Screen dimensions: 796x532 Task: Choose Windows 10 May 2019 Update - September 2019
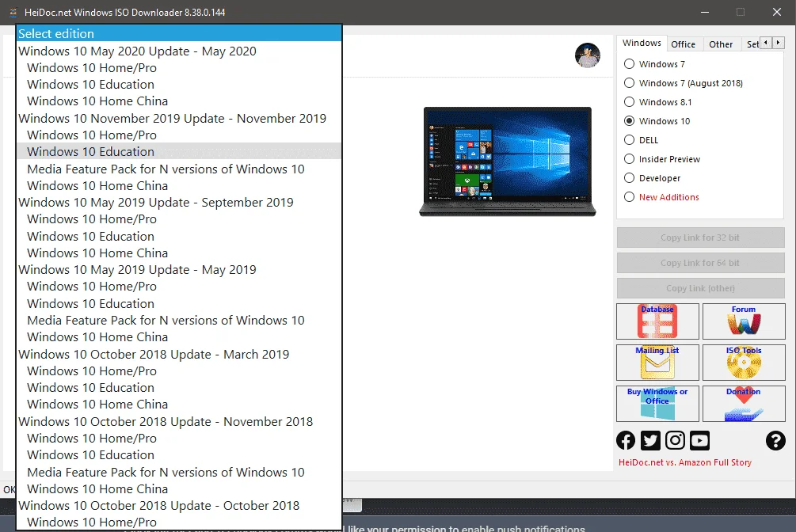pyautogui.click(x=179, y=203)
